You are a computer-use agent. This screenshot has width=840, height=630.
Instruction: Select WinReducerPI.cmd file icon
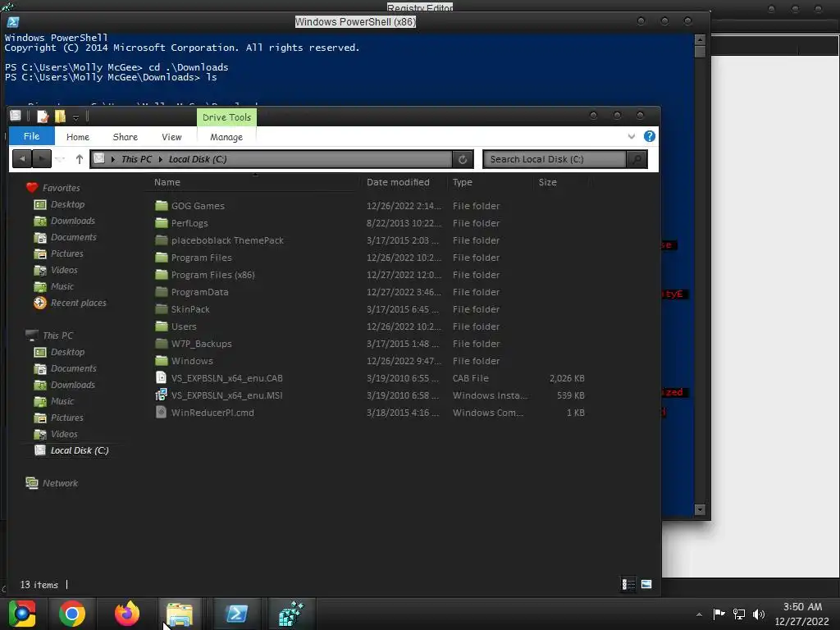coord(162,412)
